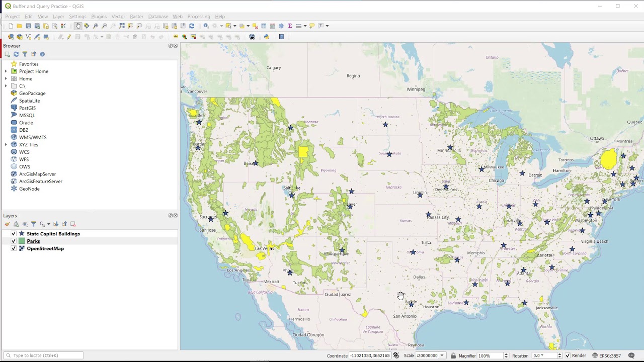Image resolution: width=644 pixels, height=362 pixels.
Task: Click the Coordinate value field
Action: pyautogui.click(x=371, y=355)
